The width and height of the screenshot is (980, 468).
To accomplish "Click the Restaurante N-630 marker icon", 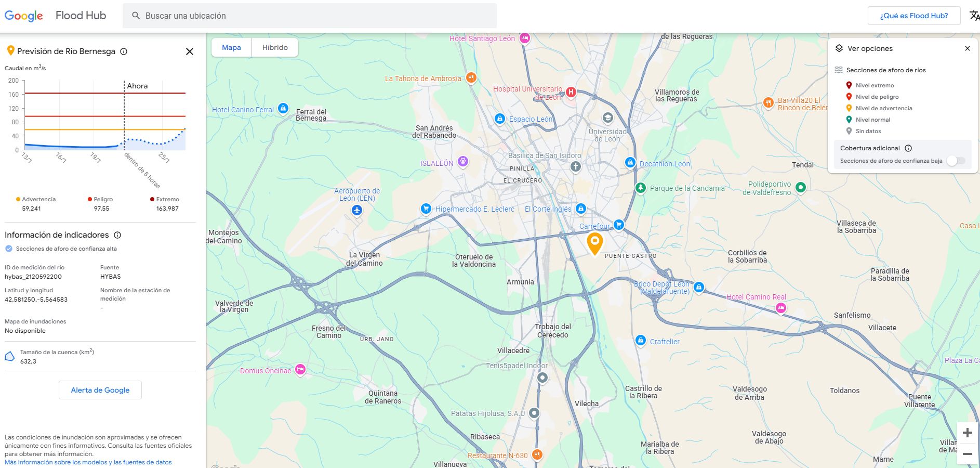I will coord(537,454).
